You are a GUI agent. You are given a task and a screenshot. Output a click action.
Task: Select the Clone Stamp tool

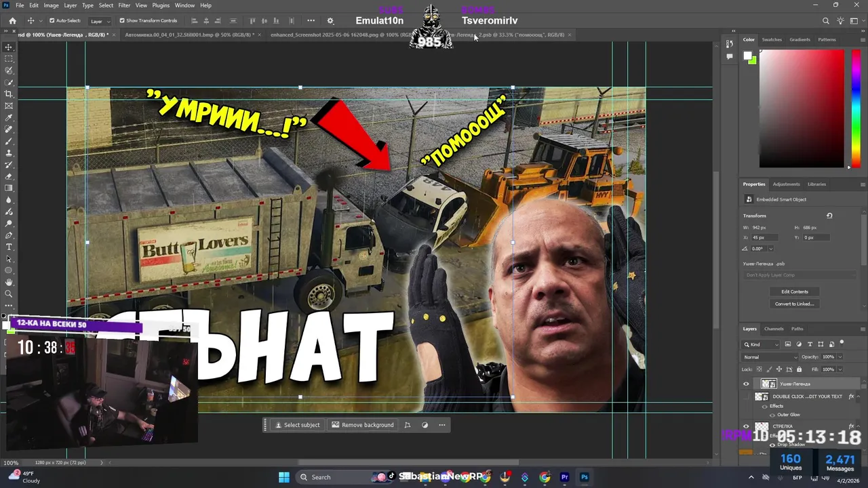click(9, 153)
